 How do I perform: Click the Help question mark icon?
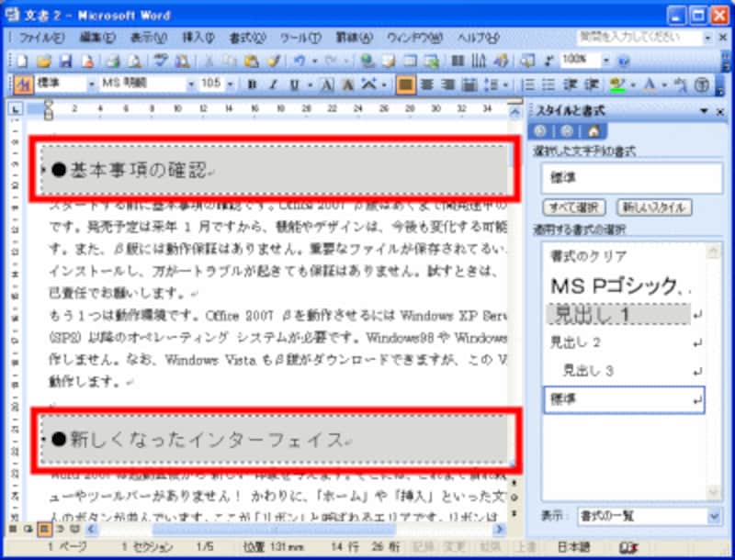click(x=624, y=61)
